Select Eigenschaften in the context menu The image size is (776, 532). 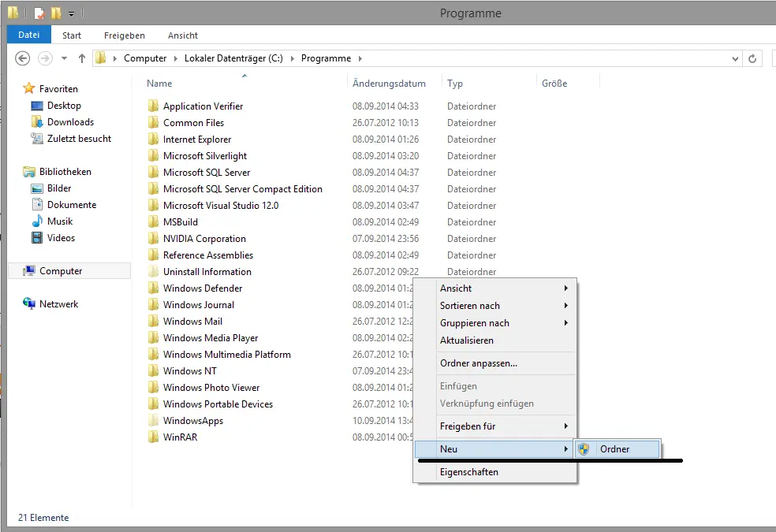[468, 472]
